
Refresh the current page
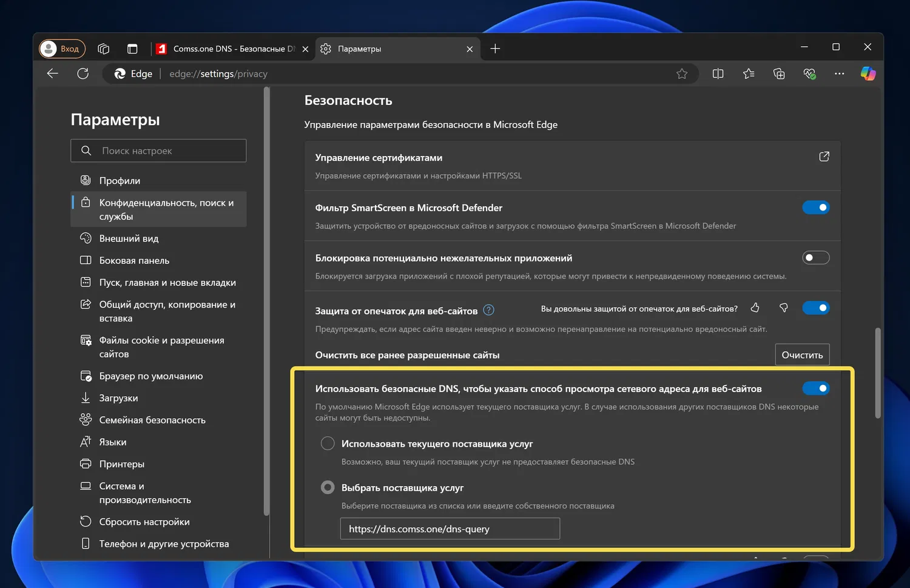tap(83, 73)
